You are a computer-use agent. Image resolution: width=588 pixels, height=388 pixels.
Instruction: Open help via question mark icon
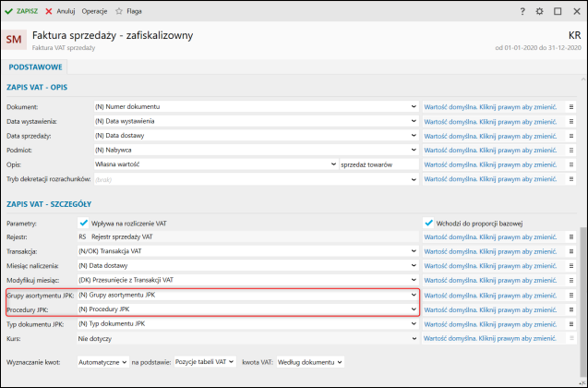(522, 11)
